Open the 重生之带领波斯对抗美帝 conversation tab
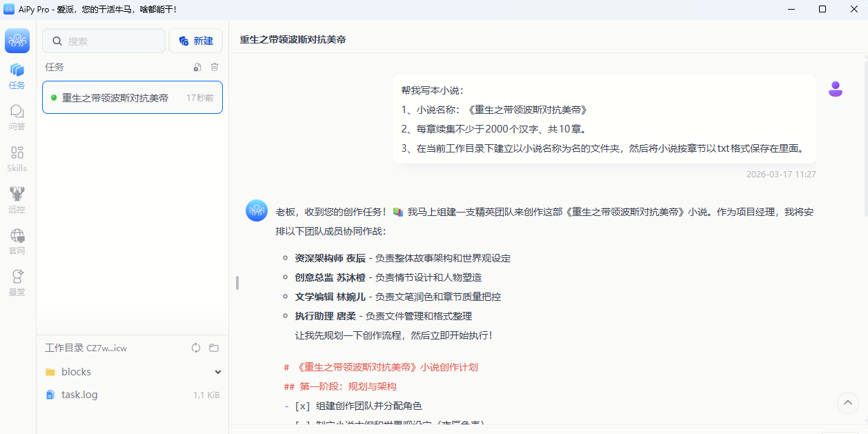 [x=292, y=39]
